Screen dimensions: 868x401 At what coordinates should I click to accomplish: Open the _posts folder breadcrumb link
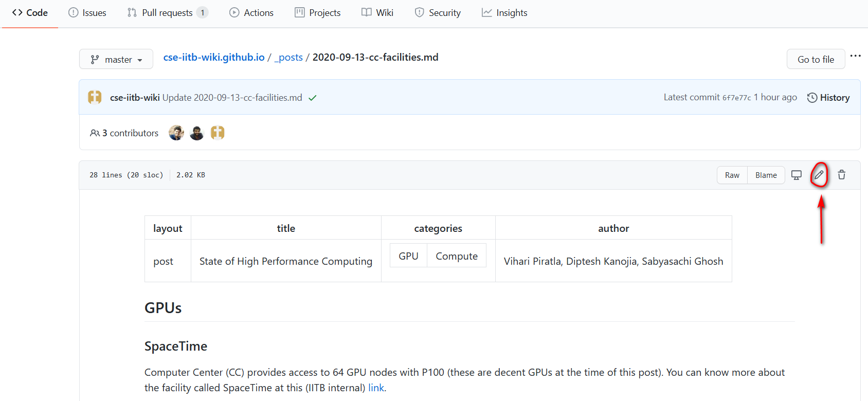tap(288, 57)
